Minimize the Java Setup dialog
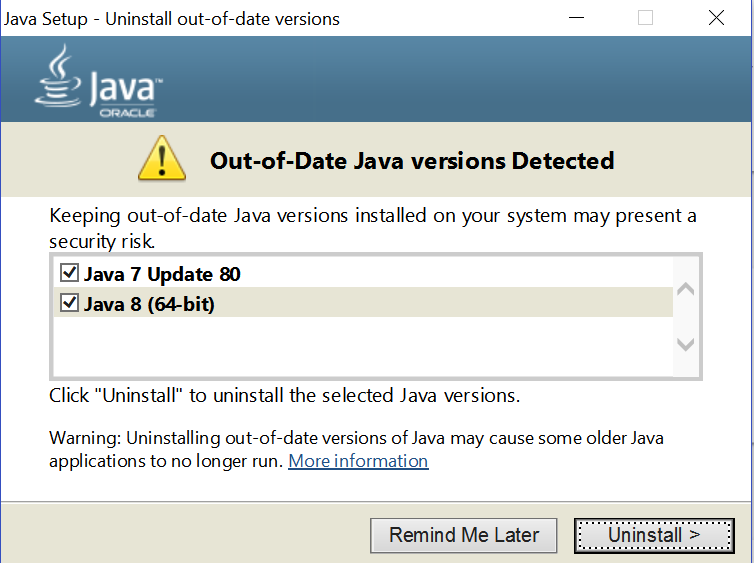This screenshot has width=754, height=563. point(575,18)
